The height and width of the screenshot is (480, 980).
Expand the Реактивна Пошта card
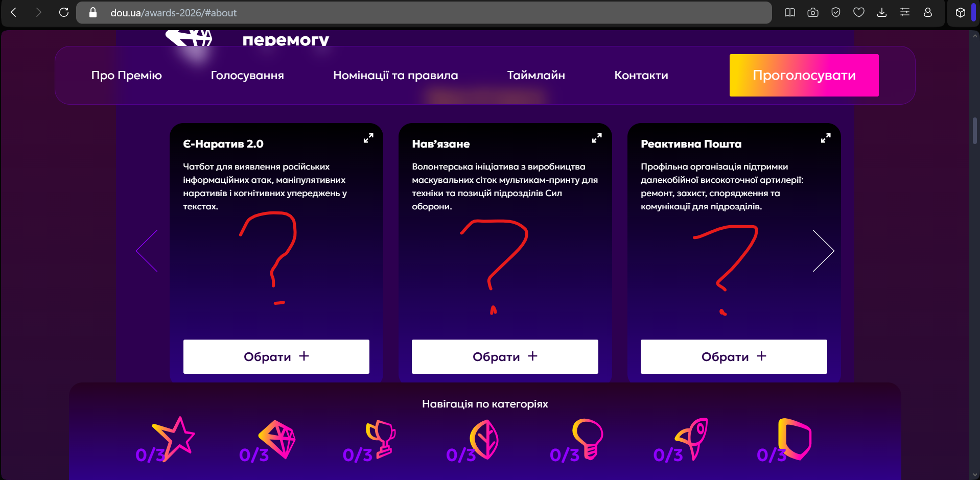(x=826, y=138)
